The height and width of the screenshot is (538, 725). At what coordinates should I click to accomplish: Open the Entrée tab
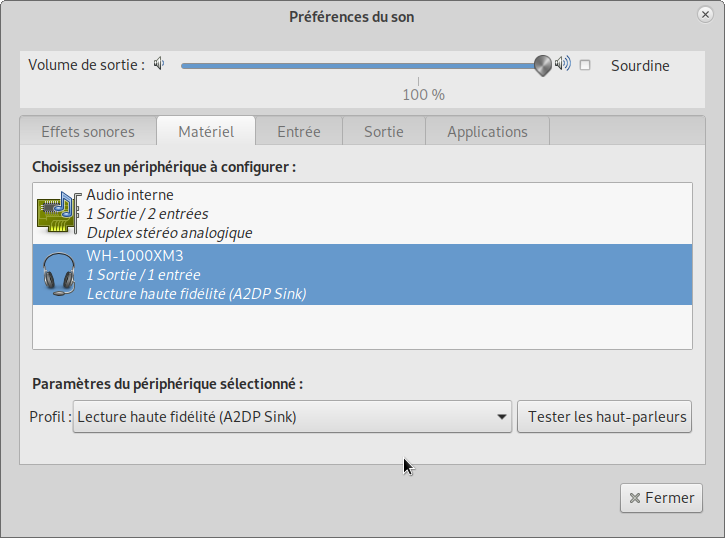click(299, 132)
